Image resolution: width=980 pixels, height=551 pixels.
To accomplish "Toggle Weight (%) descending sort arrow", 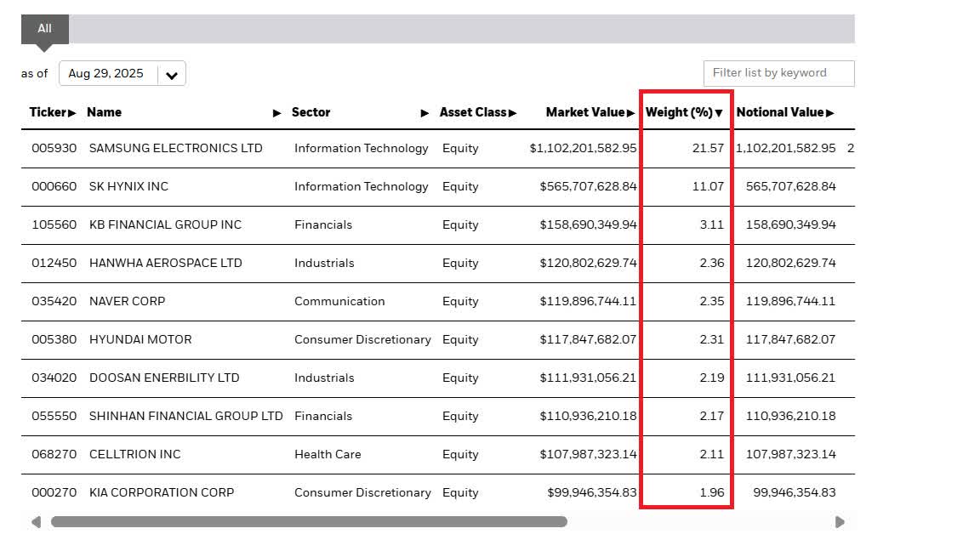I will (x=719, y=113).
